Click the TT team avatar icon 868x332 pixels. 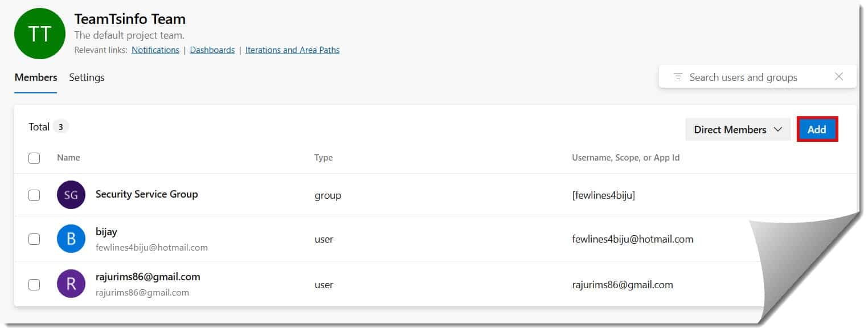tap(40, 34)
